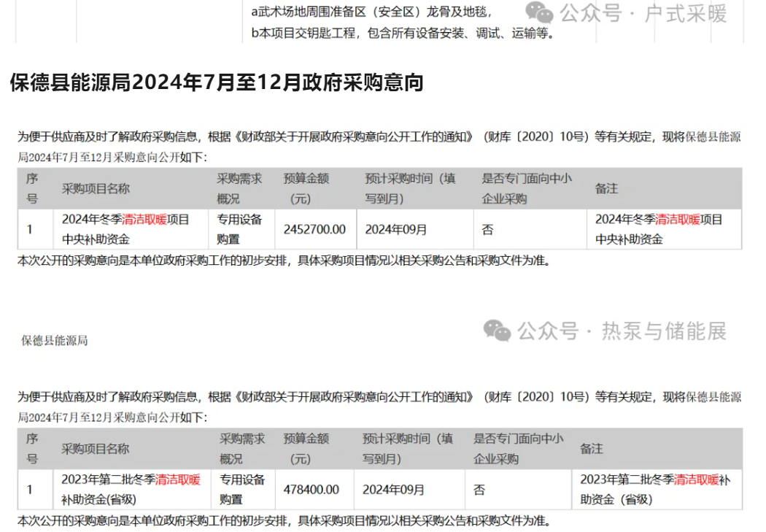Click the red 清洁取暖 text in 2024年冬季 project name cell
The height and width of the screenshot is (532, 766).
pos(144,220)
